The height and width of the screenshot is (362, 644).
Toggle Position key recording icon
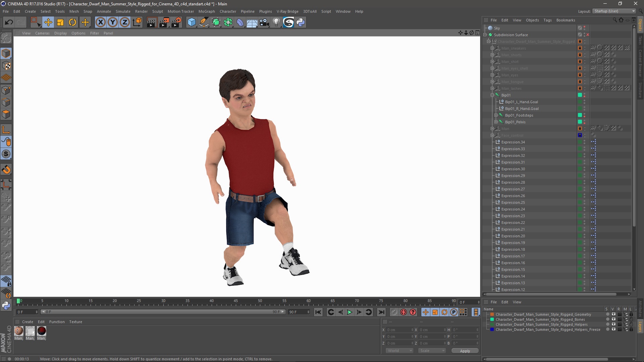[425, 312]
